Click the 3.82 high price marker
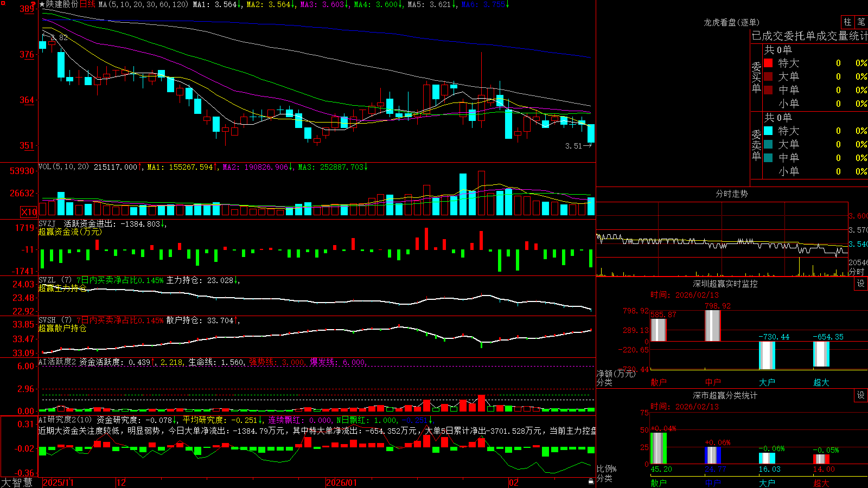 pos(59,37)
